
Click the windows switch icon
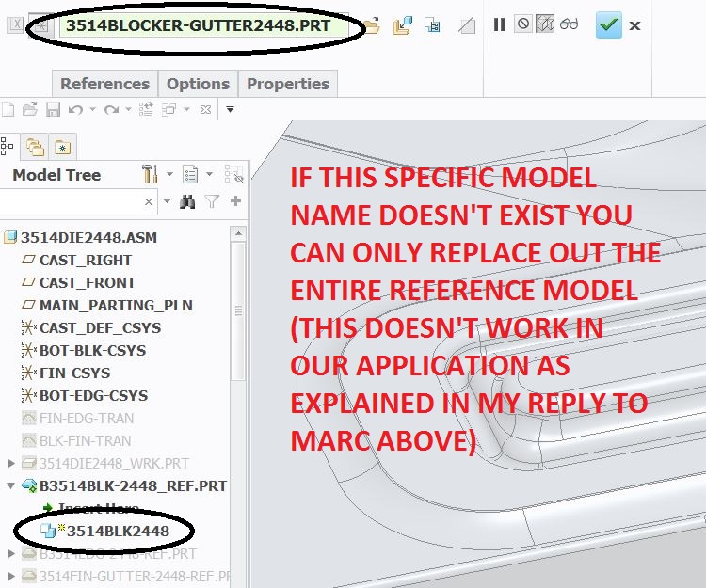tap(168, 109)
